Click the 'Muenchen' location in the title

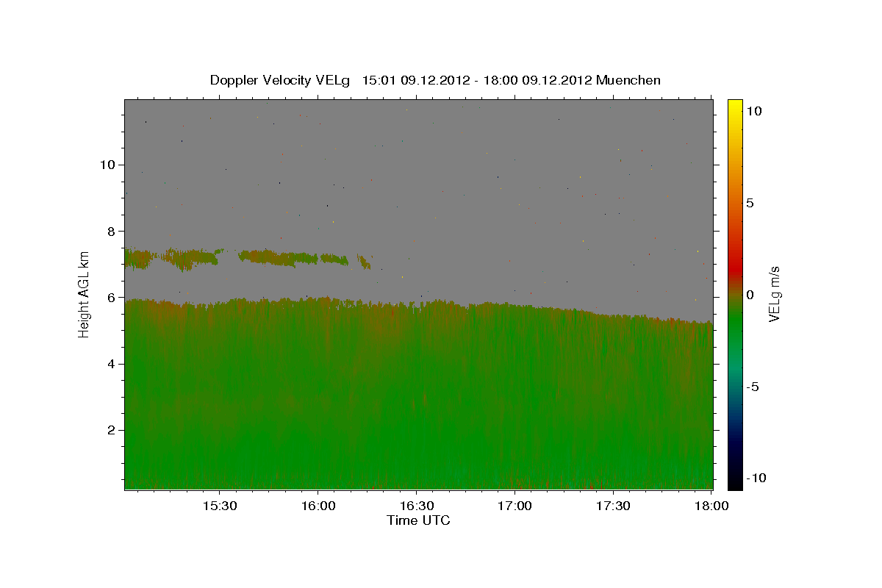[629, 80]
